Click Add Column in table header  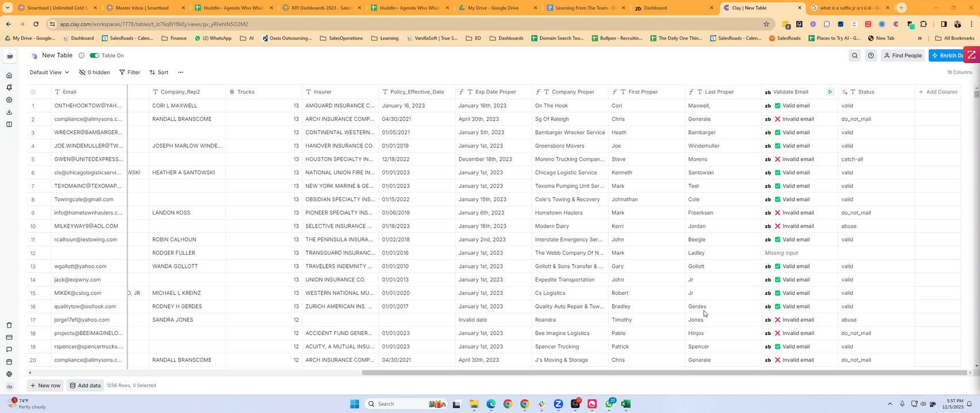(x=938, y=92)
